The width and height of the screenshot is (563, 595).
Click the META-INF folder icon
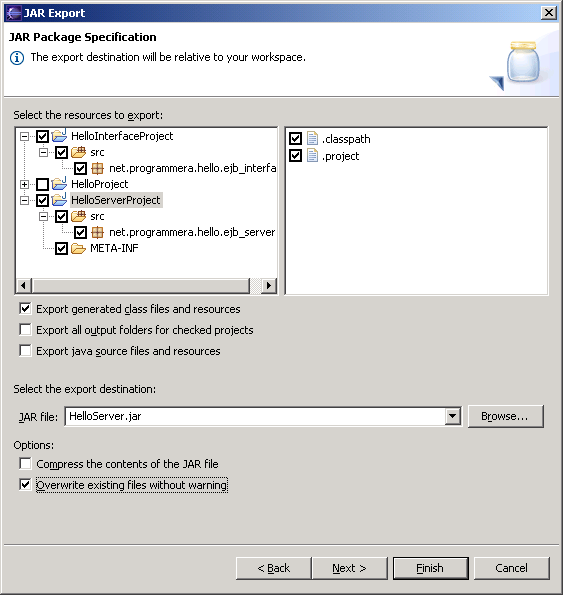(x=79, y=249)
